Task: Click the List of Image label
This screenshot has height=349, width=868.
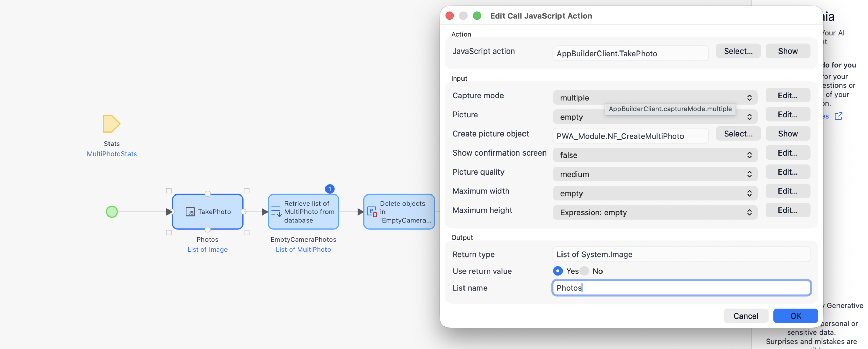Action: pos(208,250)
